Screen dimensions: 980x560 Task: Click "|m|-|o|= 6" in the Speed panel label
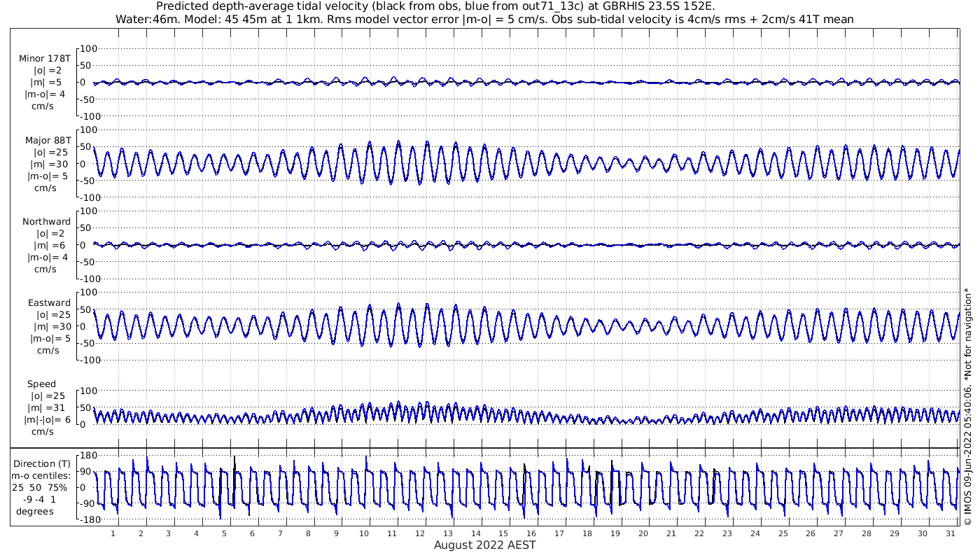(48, 420)
